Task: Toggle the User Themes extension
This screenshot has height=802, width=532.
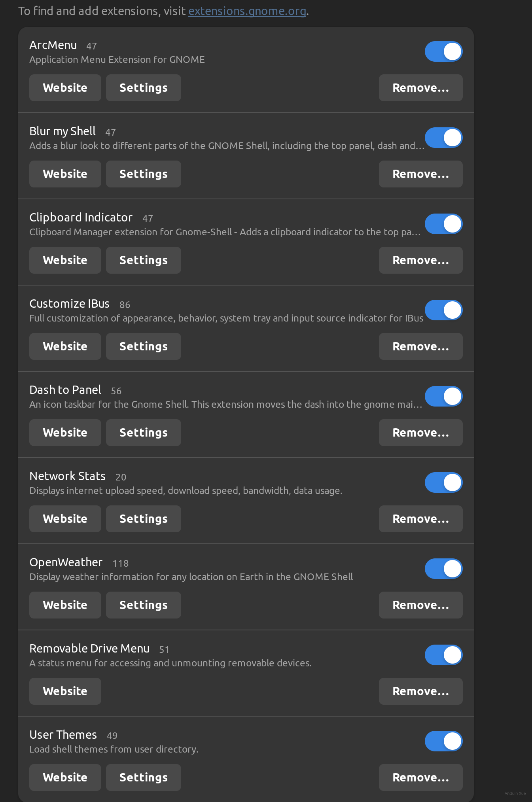Action: 443,741
